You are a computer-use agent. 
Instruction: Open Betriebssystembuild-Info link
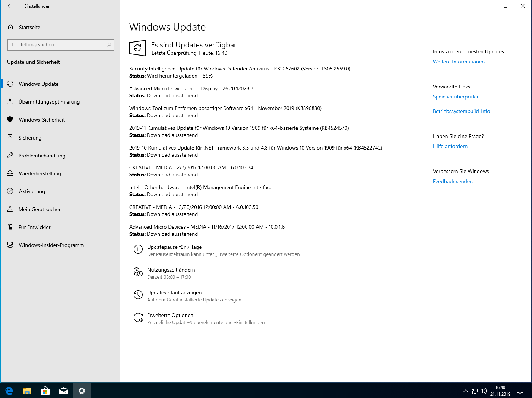(x=461, y=111)
